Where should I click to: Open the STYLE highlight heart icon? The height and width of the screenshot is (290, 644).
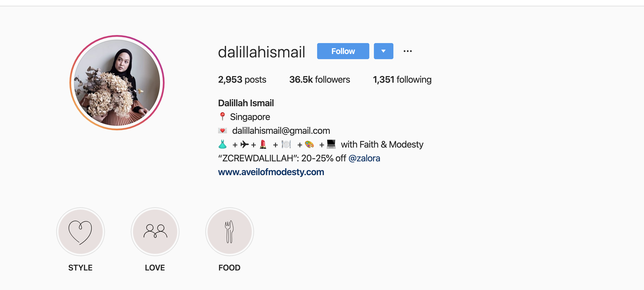click(81, 232)
